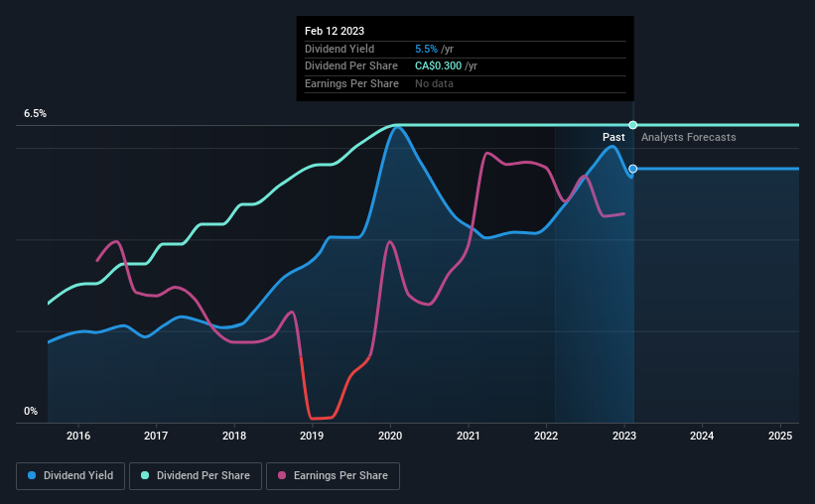
Task: Select the 2017 x-axis label
Action: point(156,436)
